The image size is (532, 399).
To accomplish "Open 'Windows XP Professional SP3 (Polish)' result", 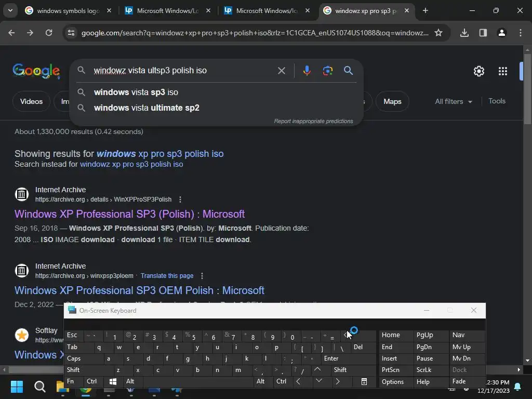I will click(129, 214).
